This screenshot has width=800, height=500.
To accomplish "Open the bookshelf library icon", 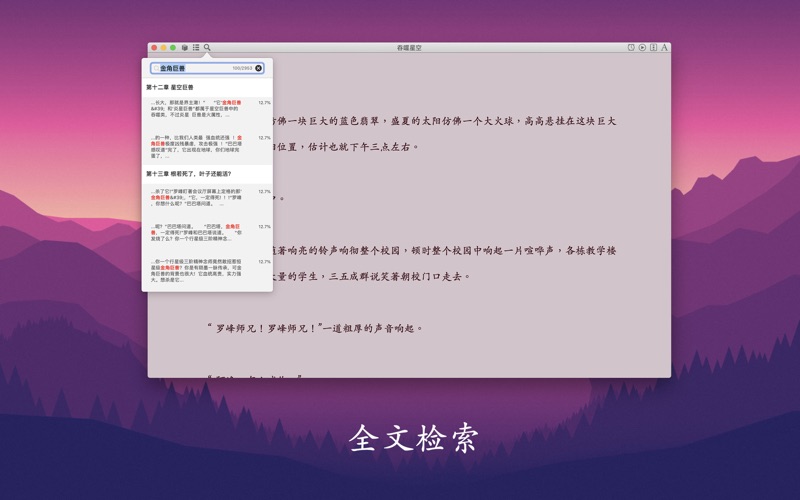I will [x=185, y=47].
